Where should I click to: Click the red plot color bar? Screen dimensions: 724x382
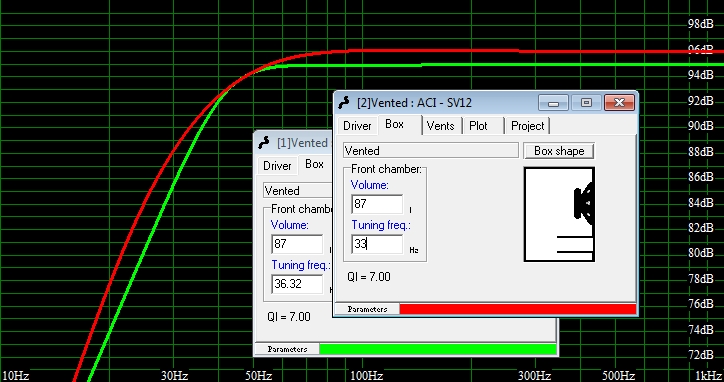point(518,309)
